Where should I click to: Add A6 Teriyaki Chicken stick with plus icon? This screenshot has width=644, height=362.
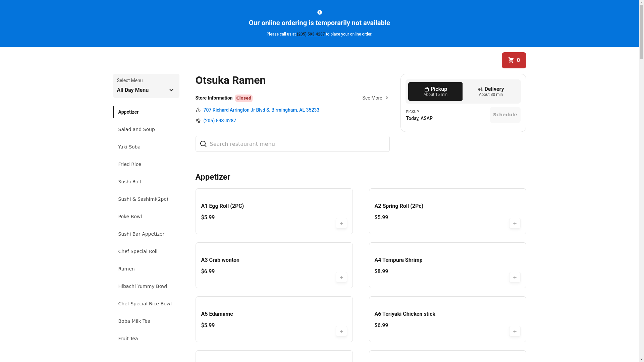pyautogui.click(x=515, y=331)
